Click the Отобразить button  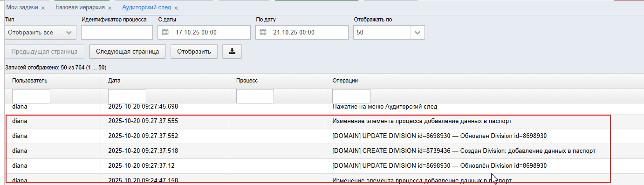[x=194, y=51]
